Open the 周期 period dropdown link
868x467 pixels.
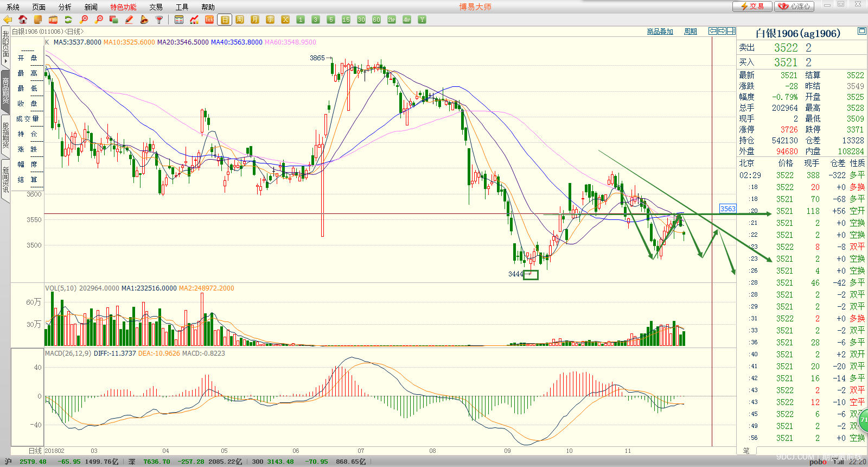pos(690,31)
